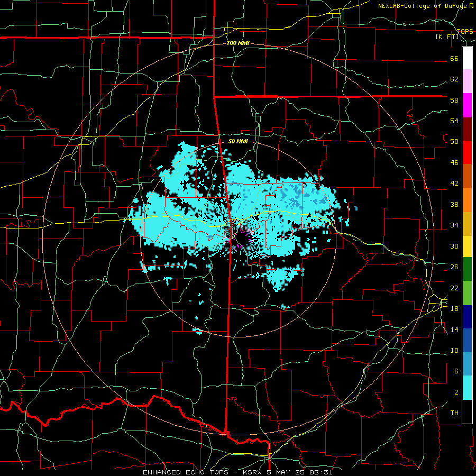The height and width of the screenshot is (476, 476).
Task: Click the '5 MAY 25' date text
Action: pos(287,472)
